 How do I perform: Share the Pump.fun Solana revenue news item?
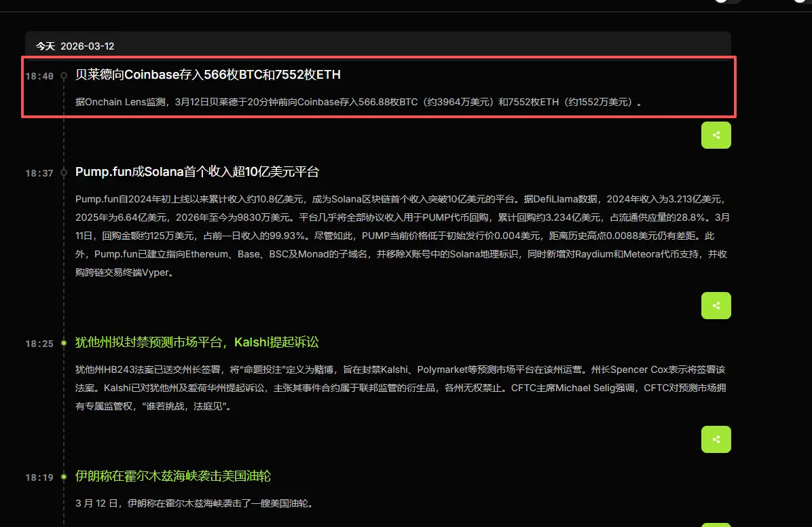[716, 306]
